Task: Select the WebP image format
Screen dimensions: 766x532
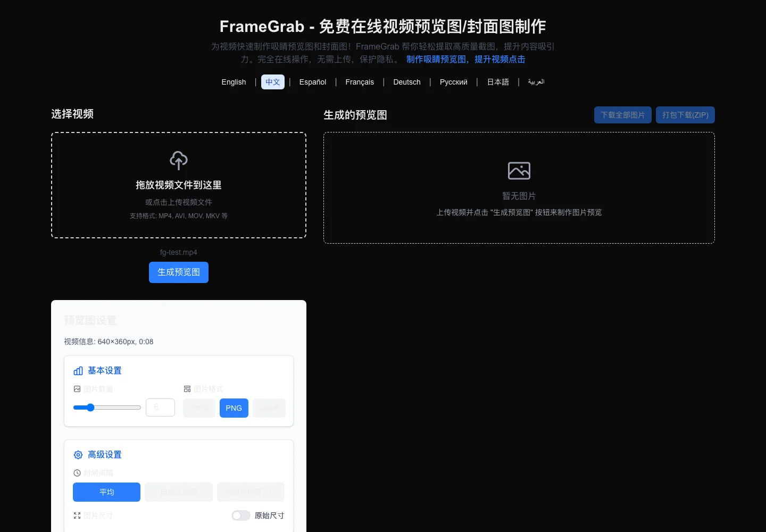Action: click(x=269, y=408)
